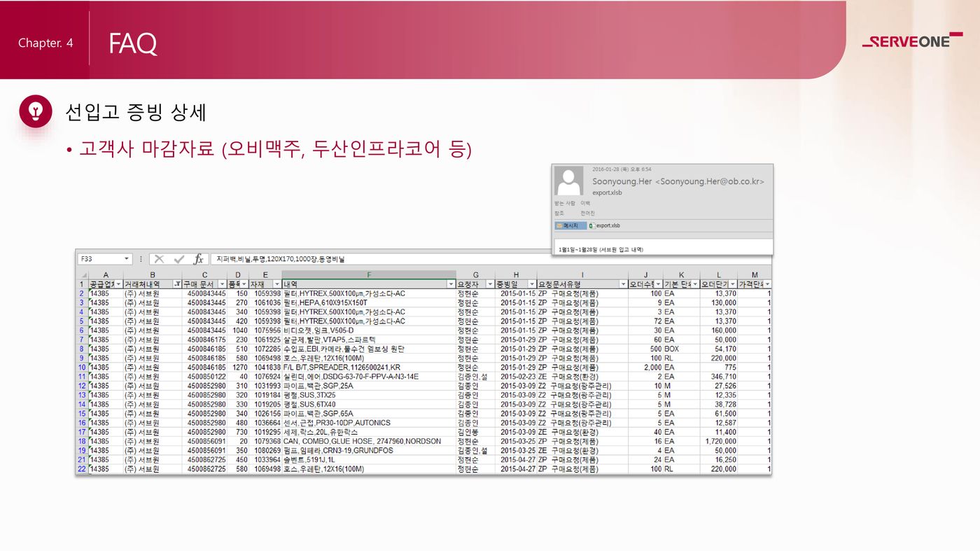Select row 10 header
Viewport: 980px width, 551px height.
[82, 367]
